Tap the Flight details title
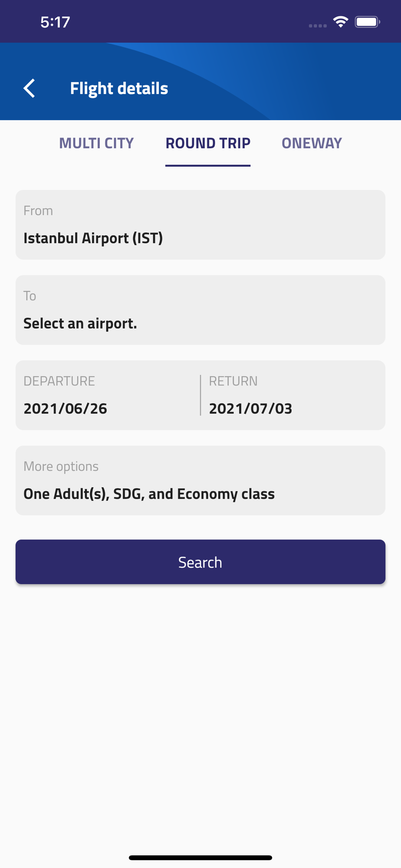This screenshot has width=401, height=868. (x=119, y=88)
